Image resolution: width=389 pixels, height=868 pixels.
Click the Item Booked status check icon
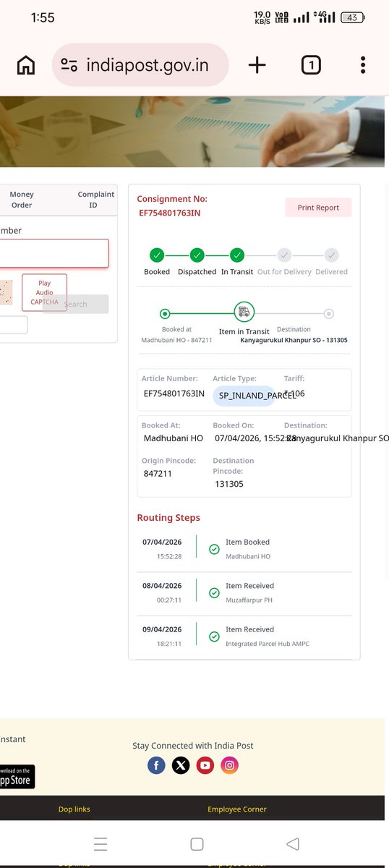[x=214, y=550]
